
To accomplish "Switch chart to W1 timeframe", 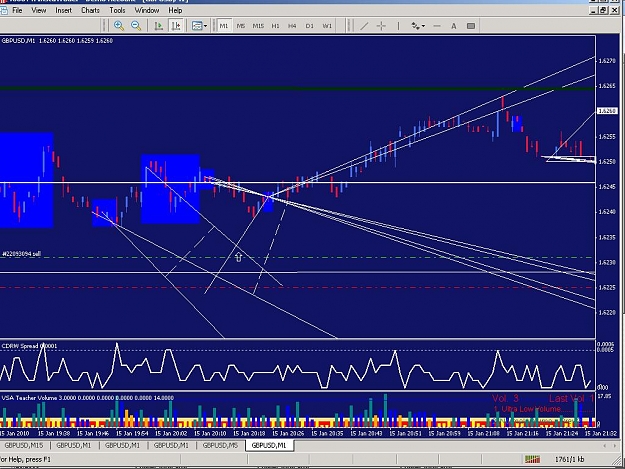I will 327,26.
